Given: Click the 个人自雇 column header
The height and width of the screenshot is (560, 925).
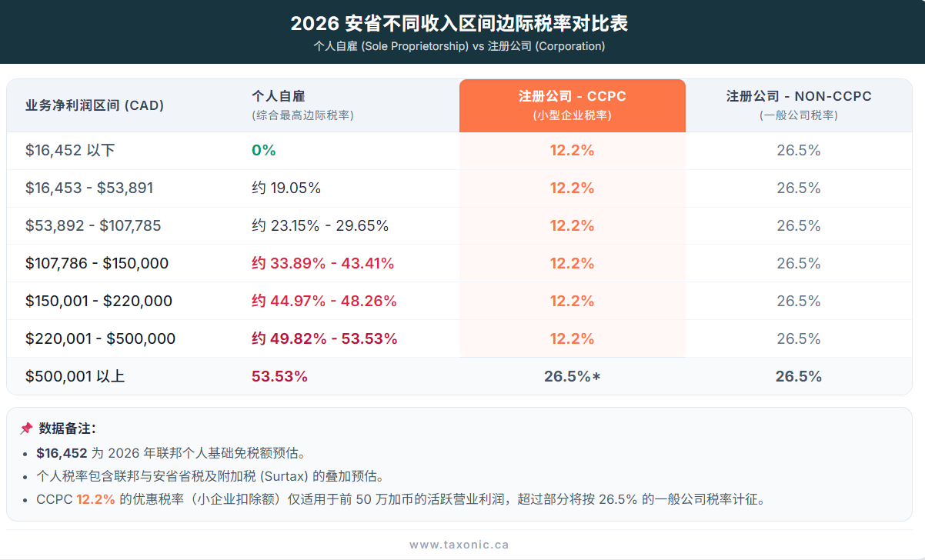Looking at the screenshot, I should 279,97.
